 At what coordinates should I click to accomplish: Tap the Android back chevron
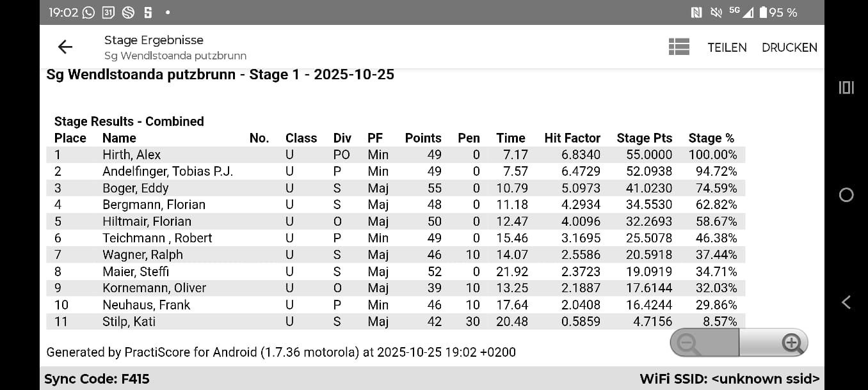(x=846, y=302)
